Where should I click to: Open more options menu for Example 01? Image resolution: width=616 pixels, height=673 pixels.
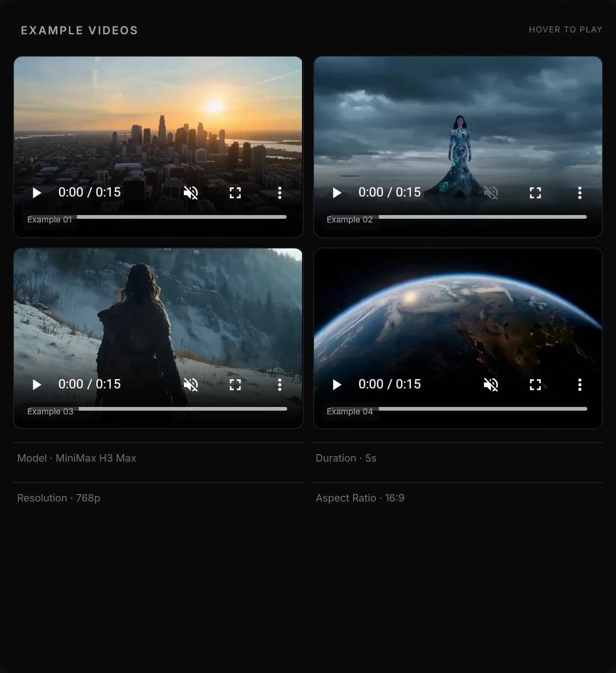280,193
